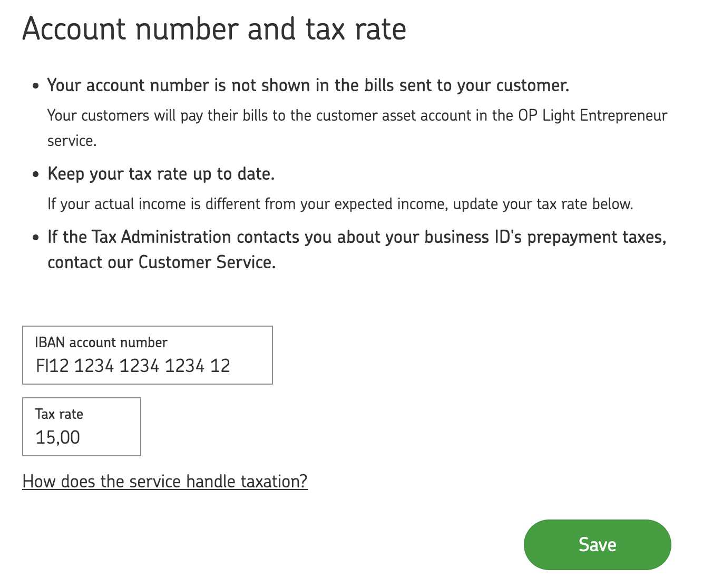
Task: Select the IBAN value 'FI12 1234 1234 1234 12'
Action: click(x=133, y=365)
